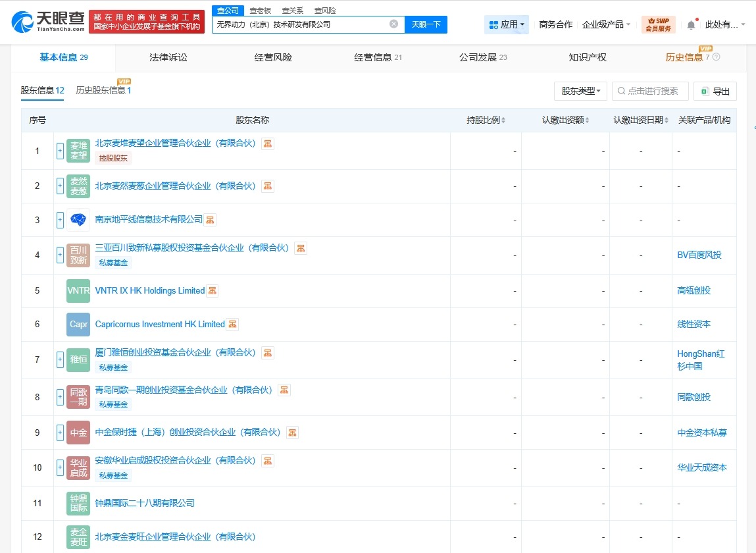
Task: Click the 企 icon beside 南京地平线信息技术有限公司
Action: pos(209,219)
